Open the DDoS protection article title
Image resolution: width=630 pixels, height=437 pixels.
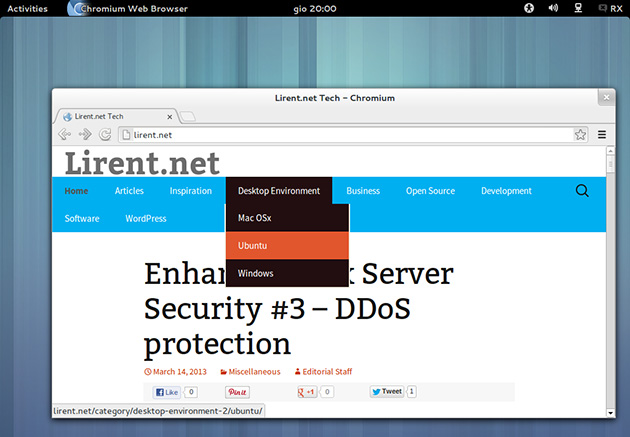(x=299, y=308)
